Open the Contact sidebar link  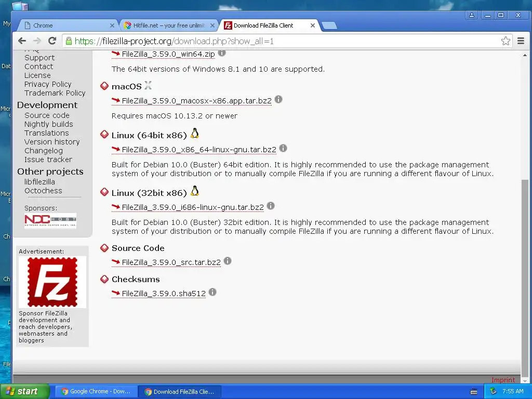38,66
